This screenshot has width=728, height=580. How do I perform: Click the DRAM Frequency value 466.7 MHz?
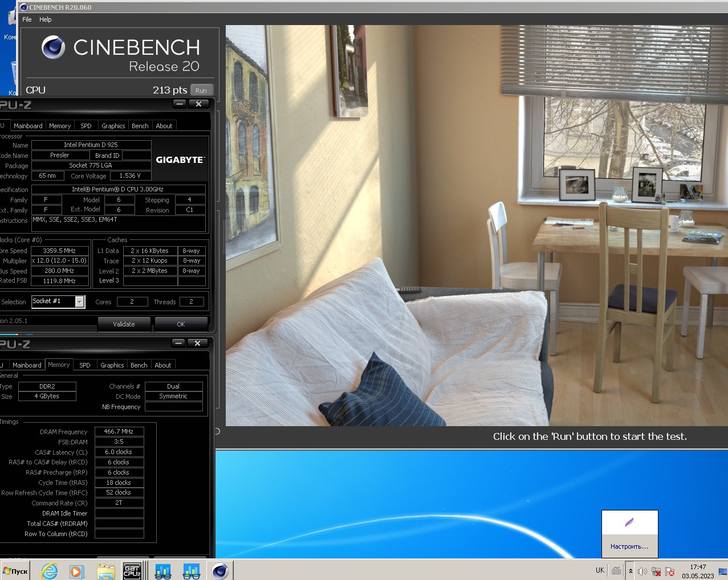click(119, 431)
